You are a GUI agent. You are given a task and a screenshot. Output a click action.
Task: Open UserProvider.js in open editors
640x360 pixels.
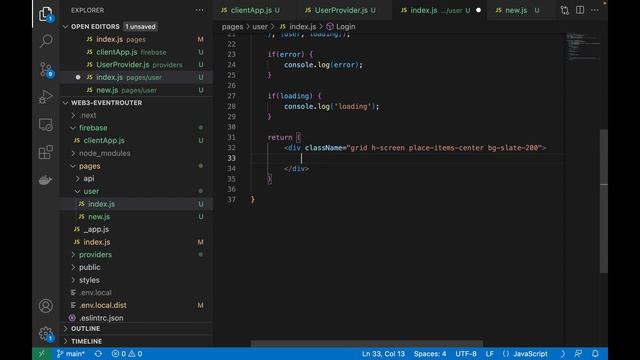[x=137, y=65]
